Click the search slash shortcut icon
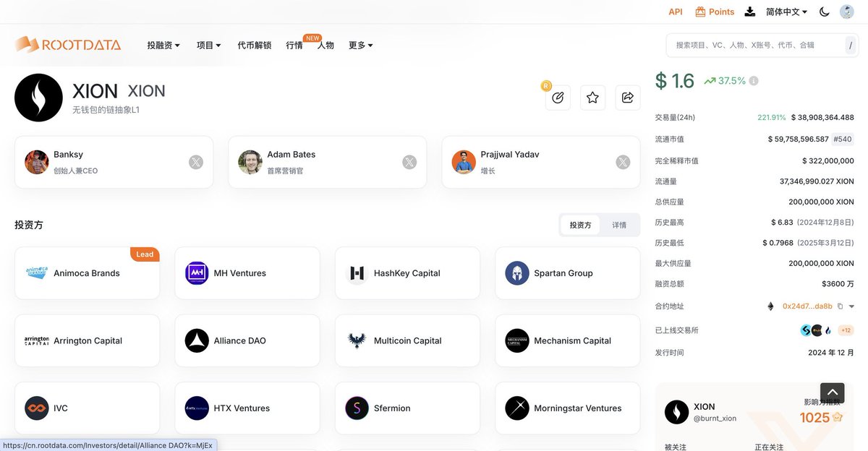Screen dimensions: 868x451 pos(851,45)
